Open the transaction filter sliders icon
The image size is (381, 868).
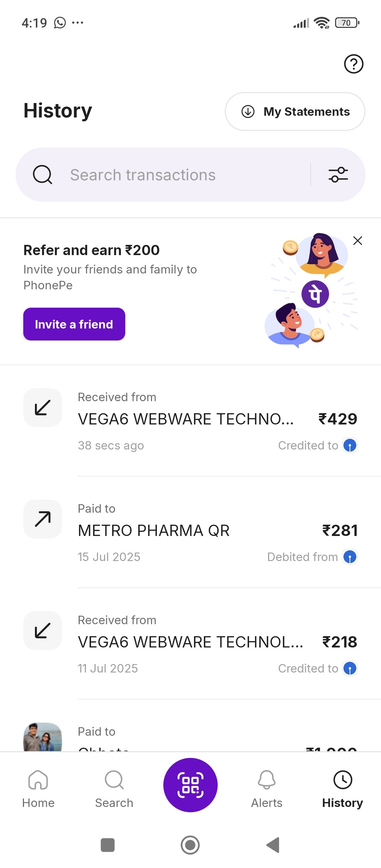tap(338, 175)
